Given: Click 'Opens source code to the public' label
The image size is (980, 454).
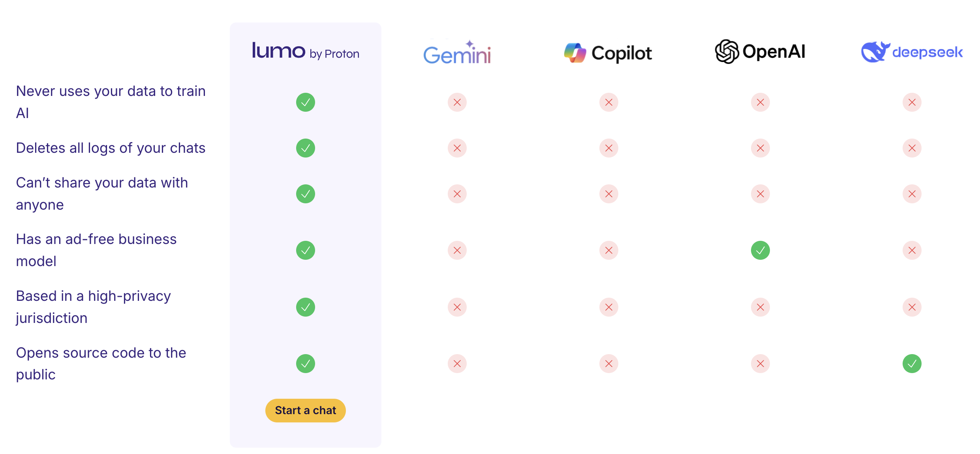Looking at the screenshot, I should [101, 363].
